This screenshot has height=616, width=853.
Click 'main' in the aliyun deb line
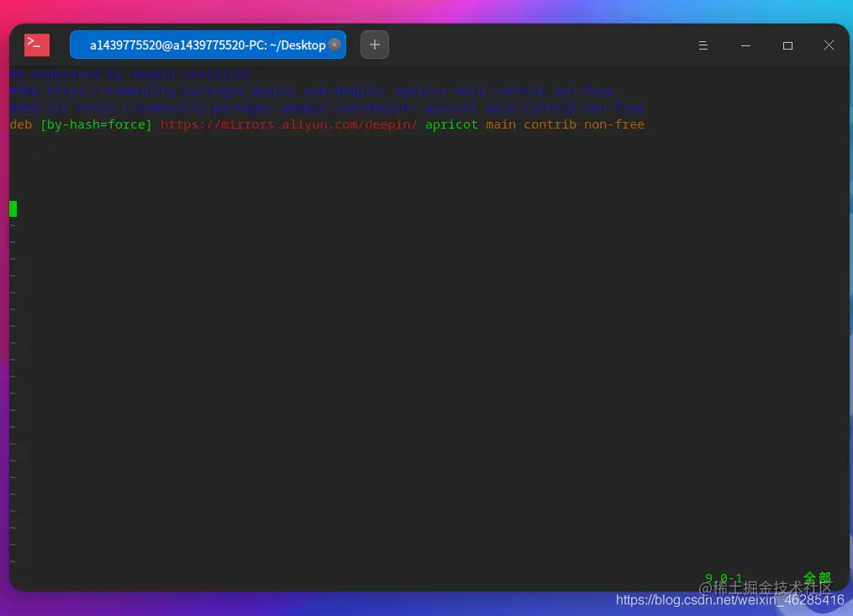point(501,124)
